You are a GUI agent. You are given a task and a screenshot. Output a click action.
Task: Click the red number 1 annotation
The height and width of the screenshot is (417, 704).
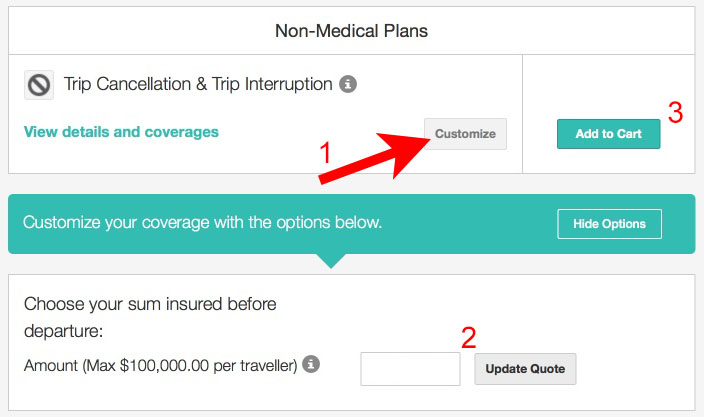point(326,152)
